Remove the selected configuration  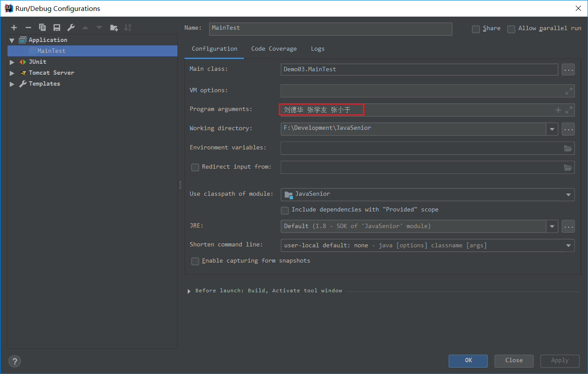pyautogui.click(x=28, y=28)
